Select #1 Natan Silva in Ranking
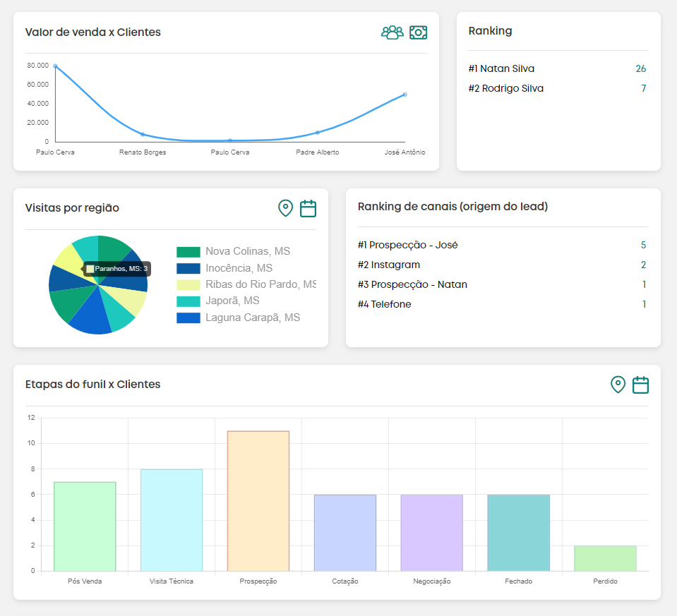The image size is (677, 616). pyautogui.click(x=501, y=69)
